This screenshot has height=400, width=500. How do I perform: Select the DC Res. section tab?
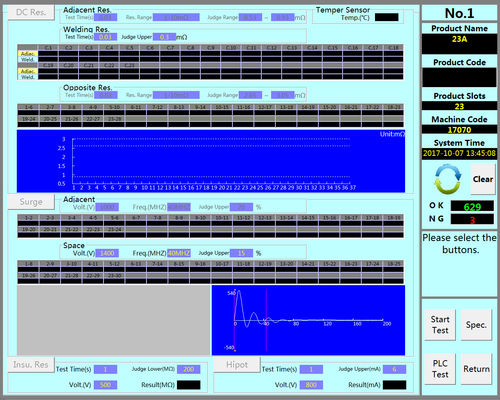pyautogui.click(x=31, y=12)
